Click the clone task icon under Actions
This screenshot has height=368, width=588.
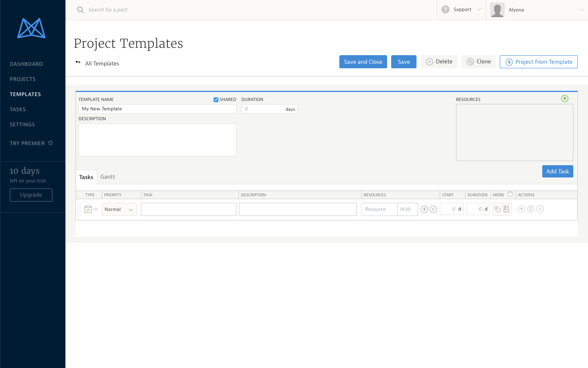click(x=531, y=209)
